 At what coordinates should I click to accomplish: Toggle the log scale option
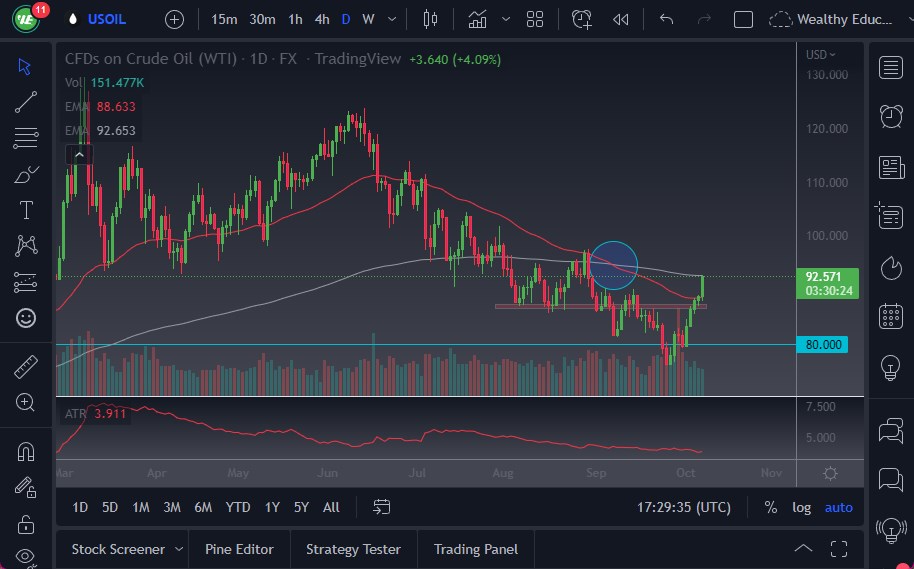(802, 507)
